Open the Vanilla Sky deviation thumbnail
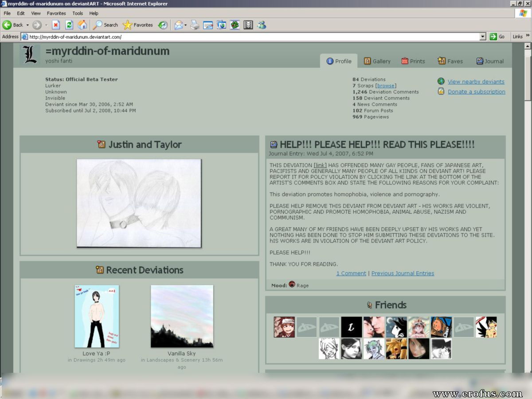Screen dimensions: 532x399 pos(182,316)
